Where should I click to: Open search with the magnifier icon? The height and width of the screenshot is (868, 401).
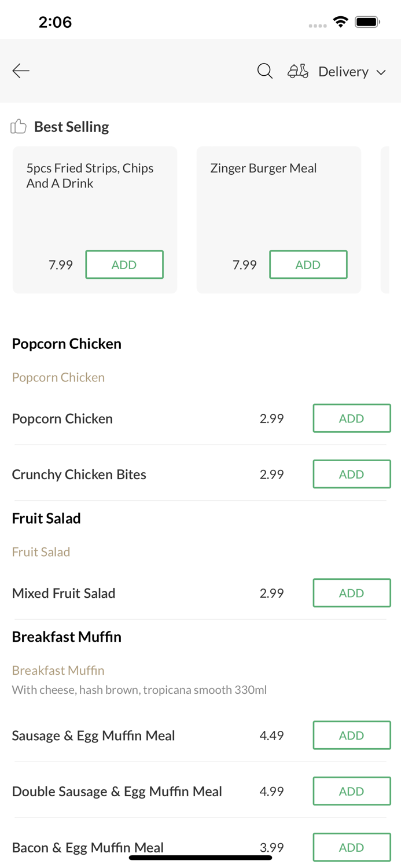(264, 71)
